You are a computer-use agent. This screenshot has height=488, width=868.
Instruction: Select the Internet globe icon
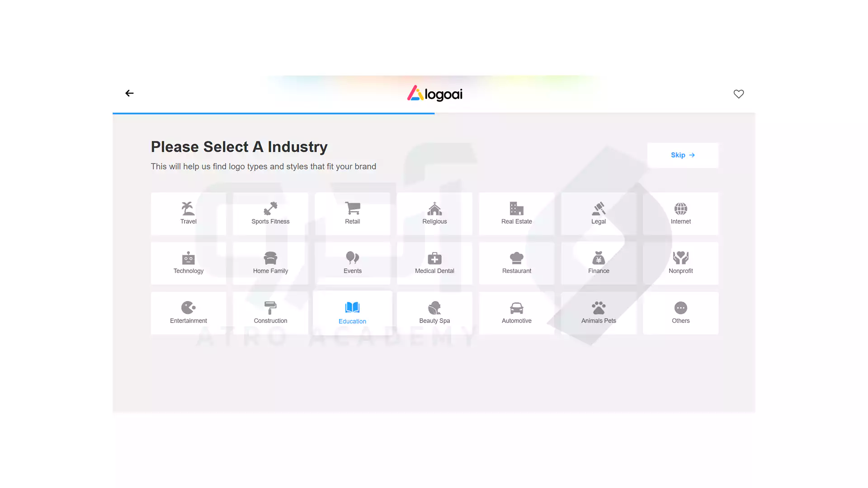point(680,209)
